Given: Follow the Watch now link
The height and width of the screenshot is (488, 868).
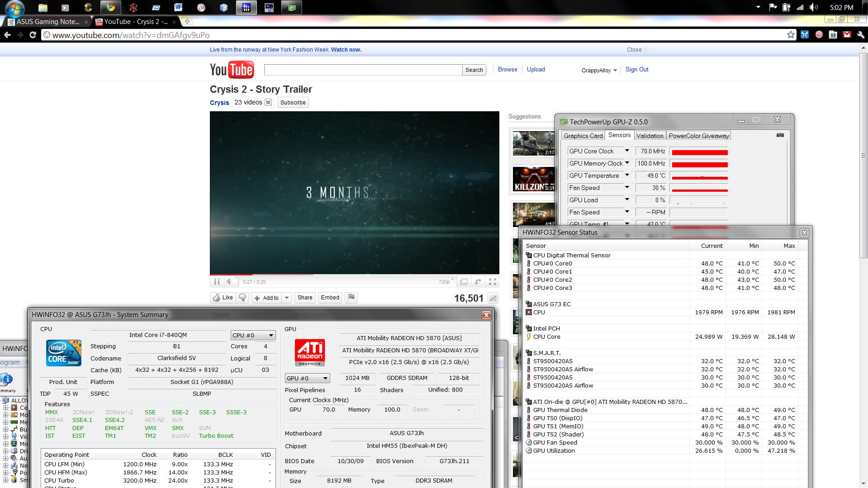Looking at the screenshot, I should pyautogui.click(x=346, y=50).
